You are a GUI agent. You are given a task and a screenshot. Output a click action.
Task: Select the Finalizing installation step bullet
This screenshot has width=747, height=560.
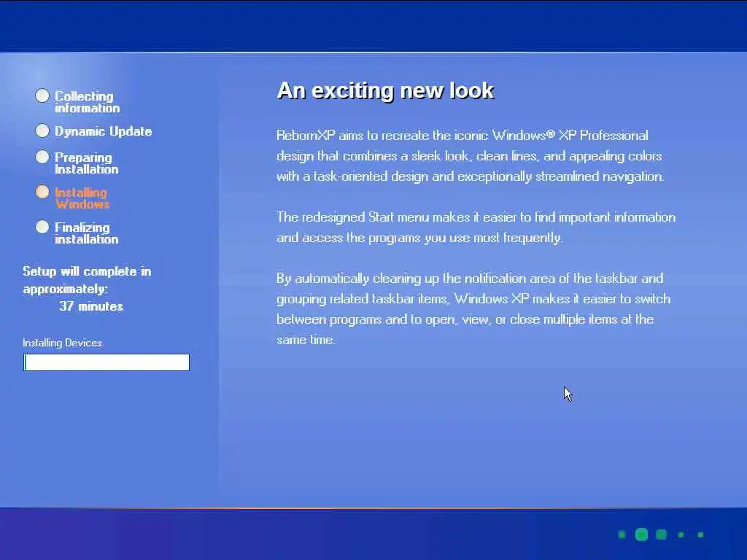coord(42,227)
